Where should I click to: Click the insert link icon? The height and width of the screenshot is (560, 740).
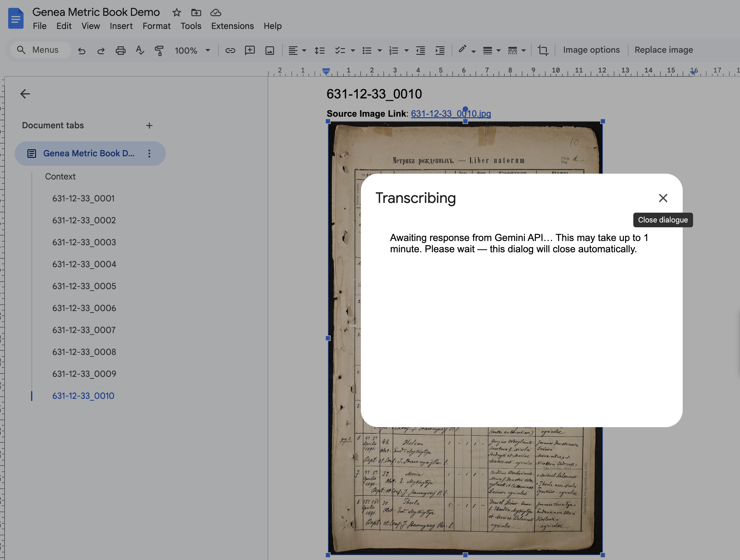[230, 50]
